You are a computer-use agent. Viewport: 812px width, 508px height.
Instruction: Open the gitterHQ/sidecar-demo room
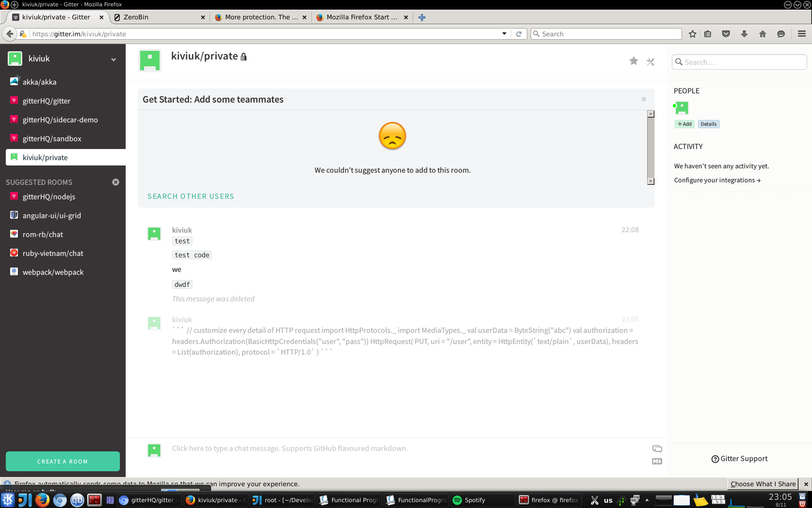coord(63,120)
